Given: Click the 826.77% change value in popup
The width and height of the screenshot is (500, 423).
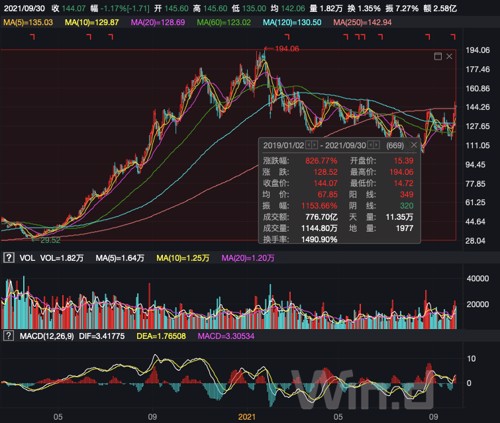Looking at the screenshot, I should [321, 161].
